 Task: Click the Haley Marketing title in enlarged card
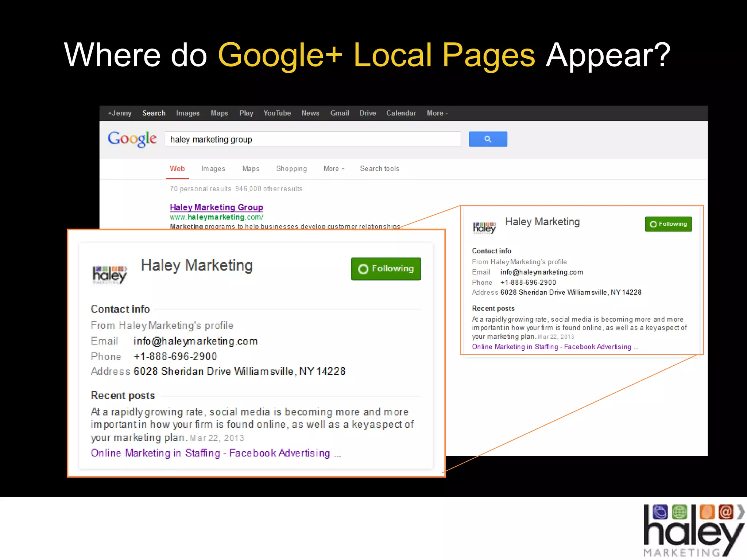tap(197, 265)
